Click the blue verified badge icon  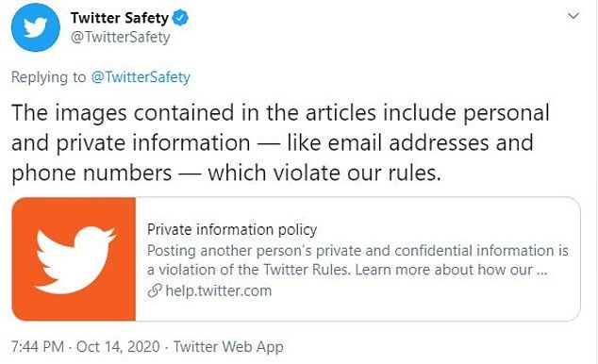click(180, 18)
